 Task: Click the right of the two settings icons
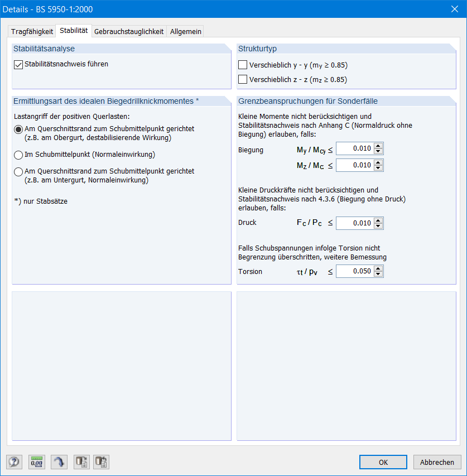tap(102, 461)
